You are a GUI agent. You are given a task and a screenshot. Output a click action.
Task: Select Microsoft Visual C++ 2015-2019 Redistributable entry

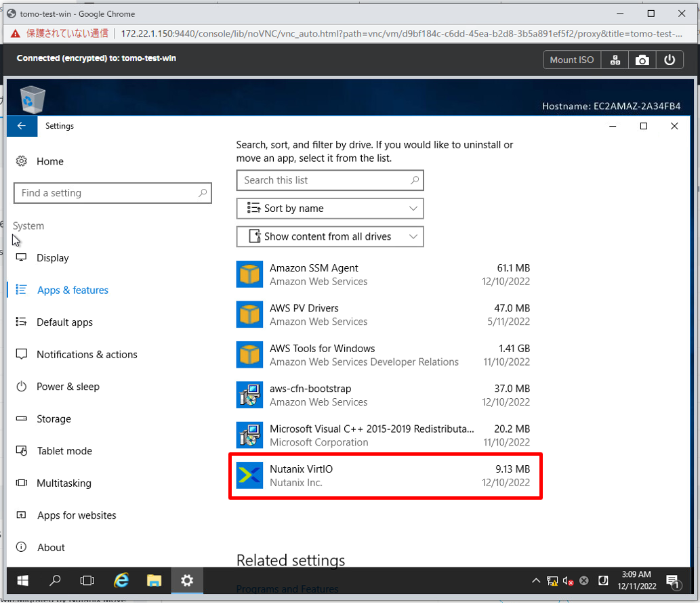pos(383,435)
